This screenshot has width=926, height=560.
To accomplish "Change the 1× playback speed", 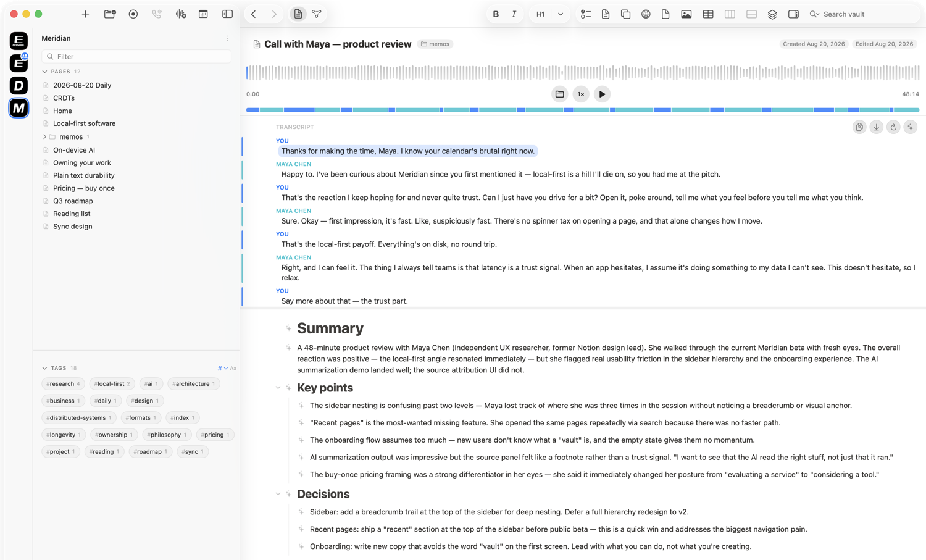I will click(x=581, y=94).
